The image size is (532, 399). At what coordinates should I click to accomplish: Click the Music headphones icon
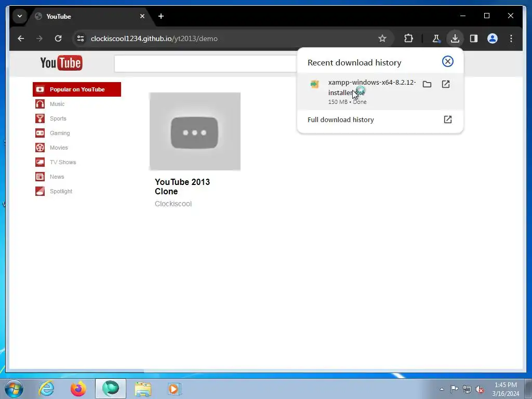[x=40, y=104]
